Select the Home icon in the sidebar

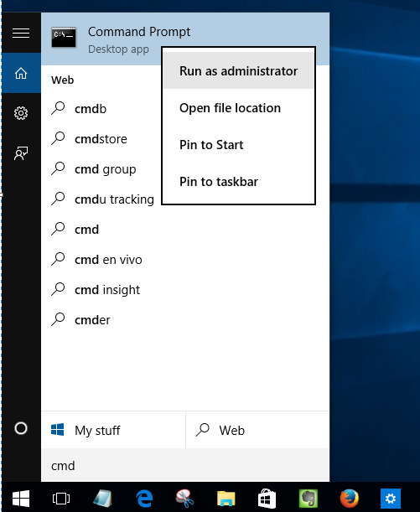[x=21, y=73]
